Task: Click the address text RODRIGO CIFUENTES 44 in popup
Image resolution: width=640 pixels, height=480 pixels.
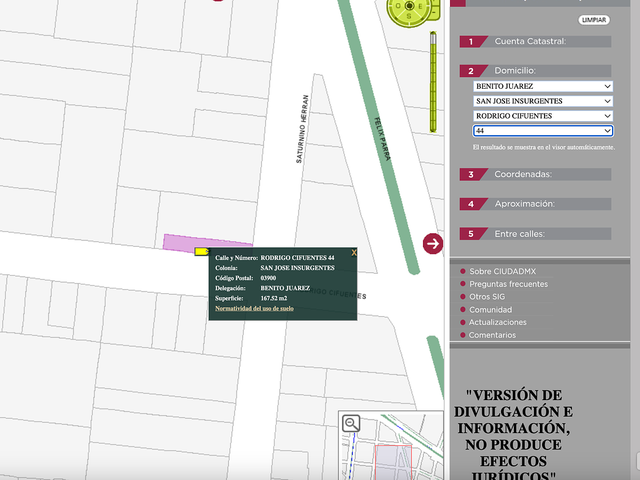Action: [x=297, y=258]
